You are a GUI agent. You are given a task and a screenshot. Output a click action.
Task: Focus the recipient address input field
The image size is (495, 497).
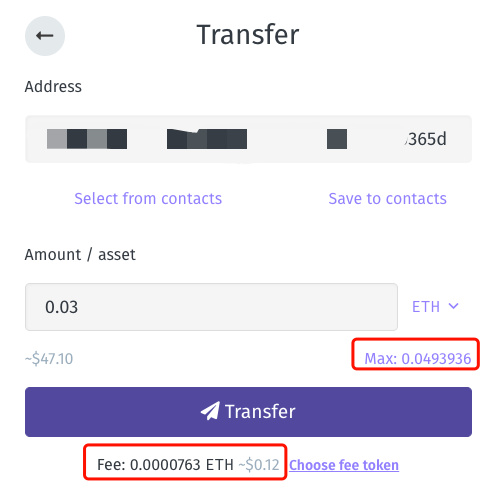click(248, 139)
